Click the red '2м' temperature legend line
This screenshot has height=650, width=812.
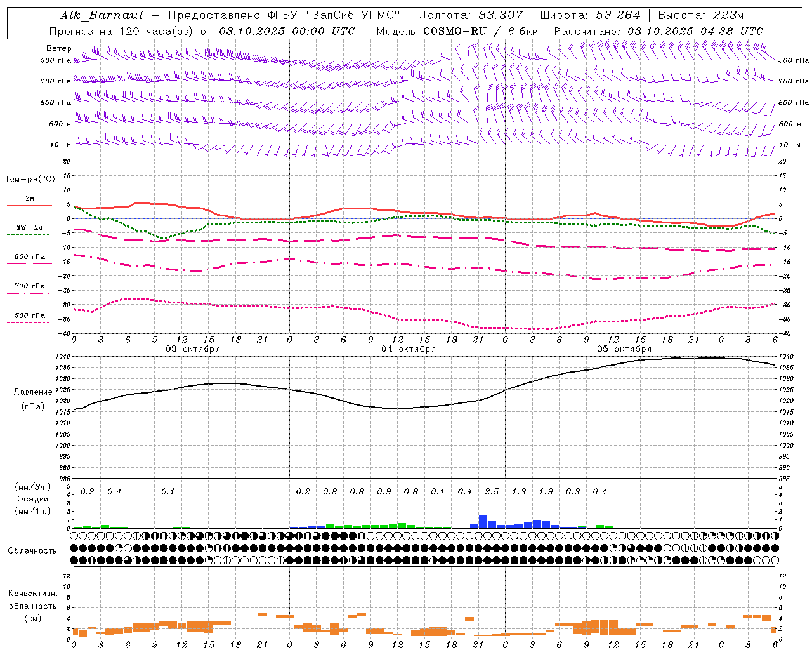[29, 205]
